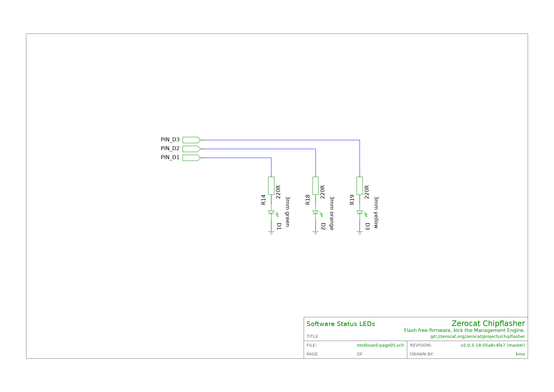
Task: Click the REVISION: field label
Action: [421, 345]
